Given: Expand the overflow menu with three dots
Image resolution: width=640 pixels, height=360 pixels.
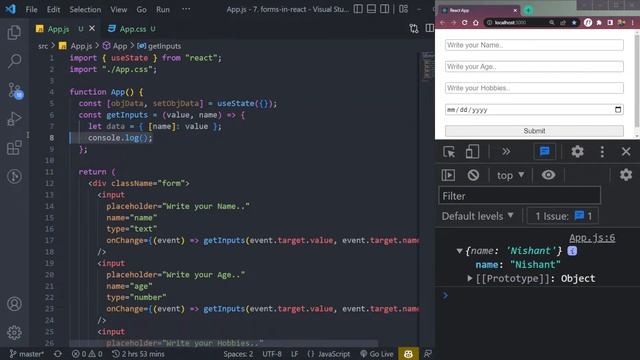Looking at the screenshot, I should [186, 9].
